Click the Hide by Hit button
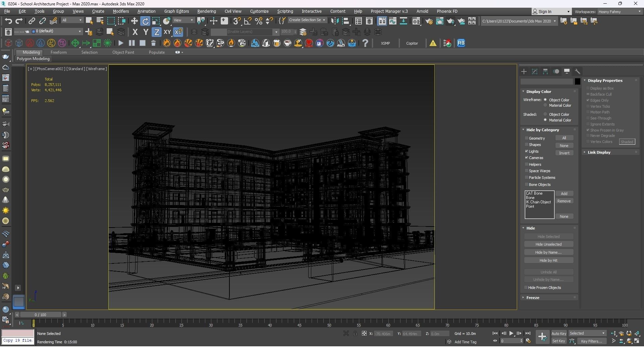644x349 pixels. pos(548,260)
